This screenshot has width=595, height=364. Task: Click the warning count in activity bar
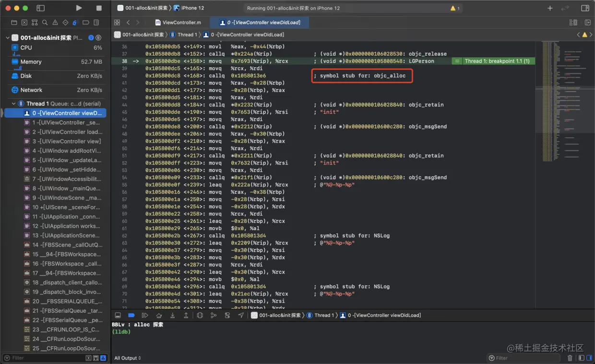[455, 8]
